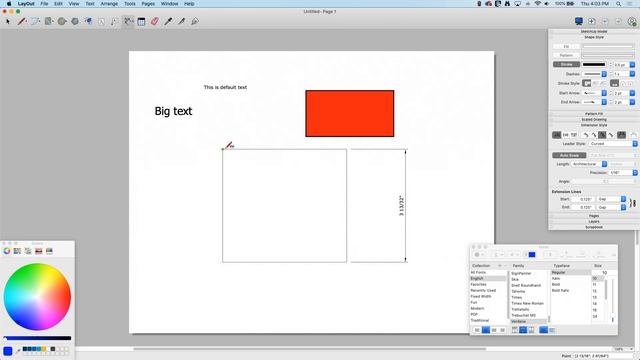The height and width of the screenshot is (360, 640).
Task: Open the Edit menu
Action: point(58,4)
